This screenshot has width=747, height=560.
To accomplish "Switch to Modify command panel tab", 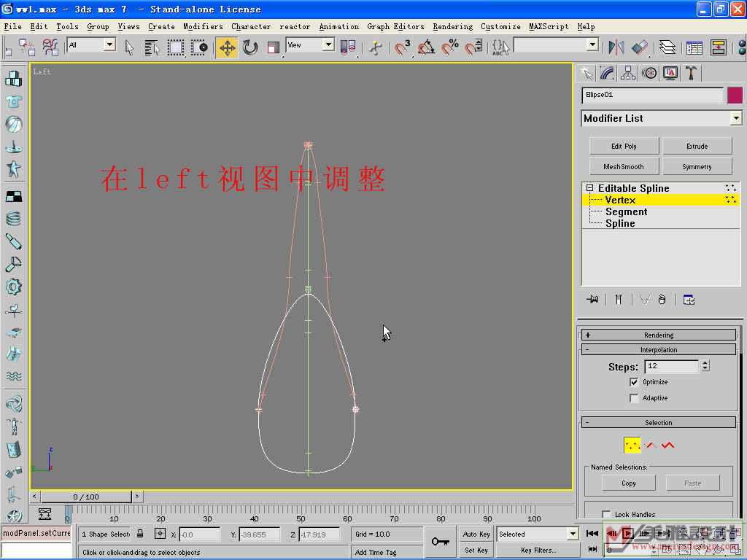I will click(608, 74).
